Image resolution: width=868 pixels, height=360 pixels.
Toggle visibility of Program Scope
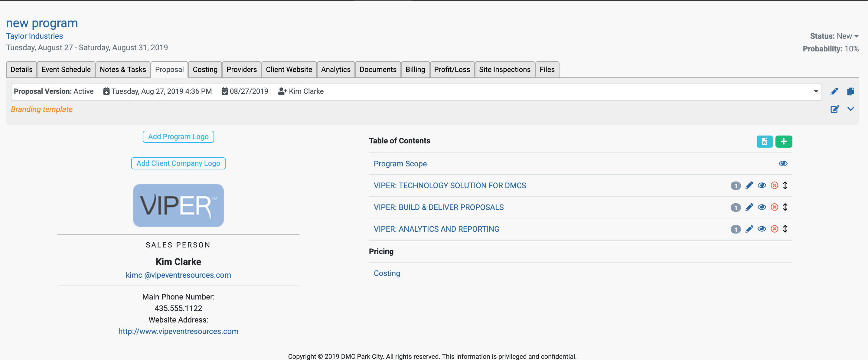pos(783,163)
